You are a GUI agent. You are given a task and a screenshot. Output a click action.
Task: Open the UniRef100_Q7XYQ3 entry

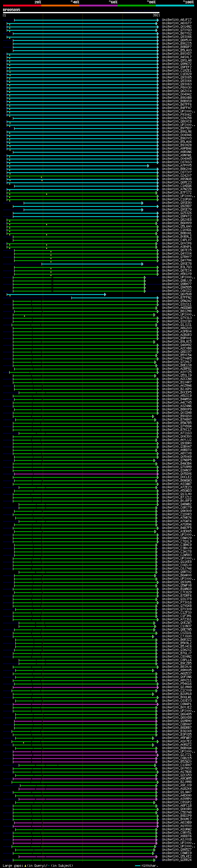click(x=177, y=30)
